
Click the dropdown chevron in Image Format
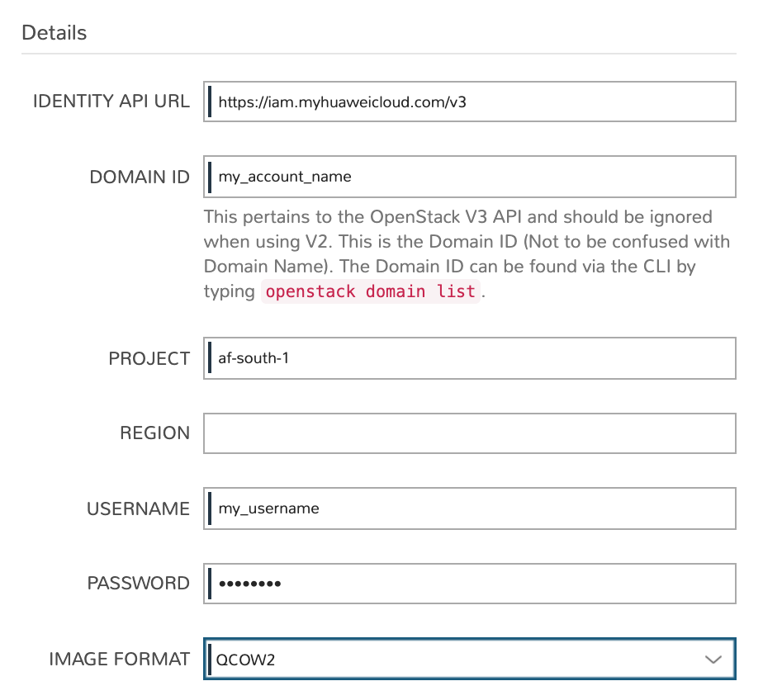click(712, 659)
